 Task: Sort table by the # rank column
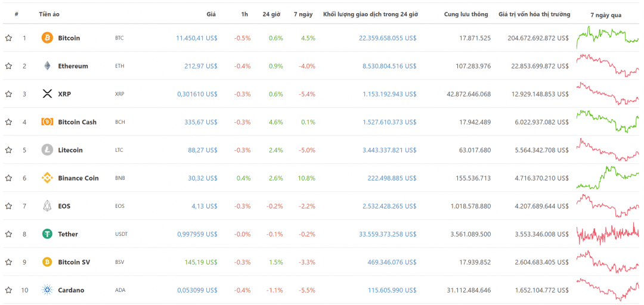click(17, 14)
